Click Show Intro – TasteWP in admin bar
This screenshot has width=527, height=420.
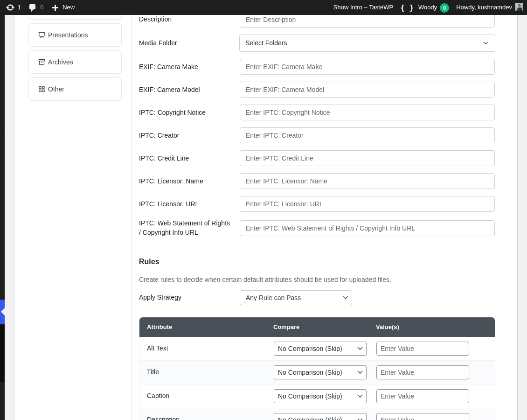(363, 7)
